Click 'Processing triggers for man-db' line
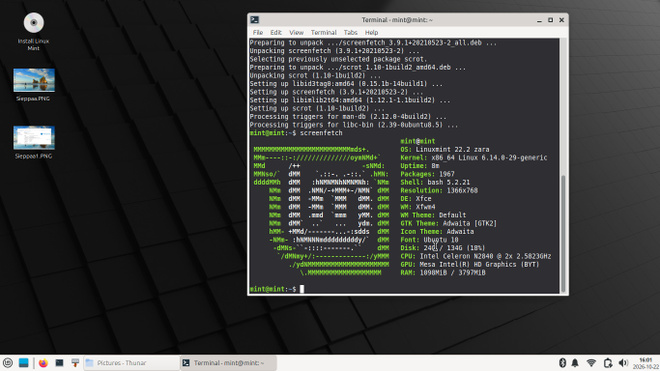This screenshot has width=660, height=371. point(348,117)
